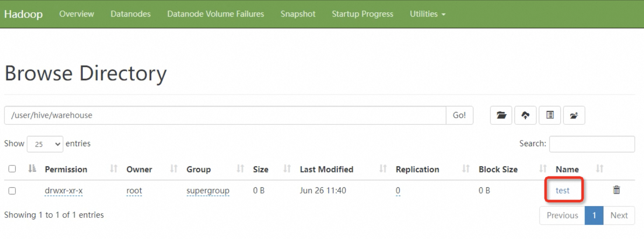This screenshot has height=239, width=644.
Task: Focus the Search input field
Action: pos(591,144)
